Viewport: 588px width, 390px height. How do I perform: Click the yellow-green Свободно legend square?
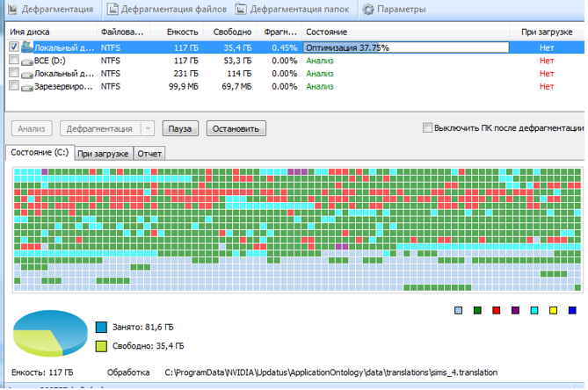tap(101, 346)
